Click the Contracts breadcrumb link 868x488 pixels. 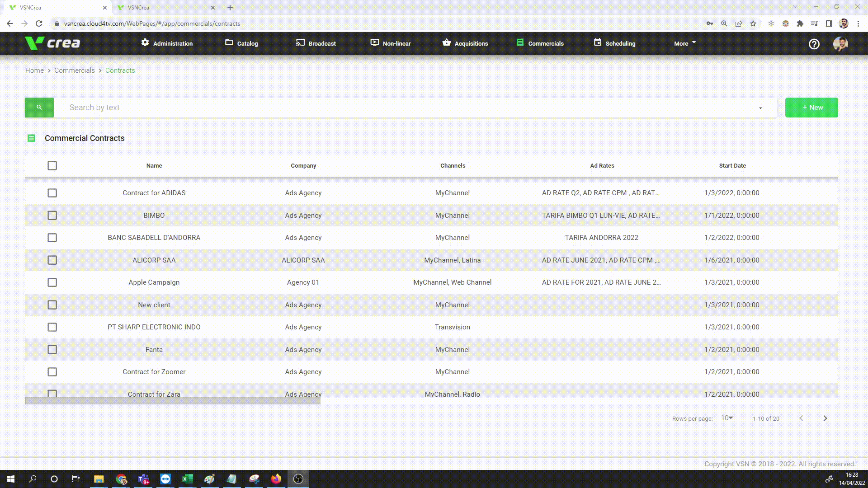[120, 70]
